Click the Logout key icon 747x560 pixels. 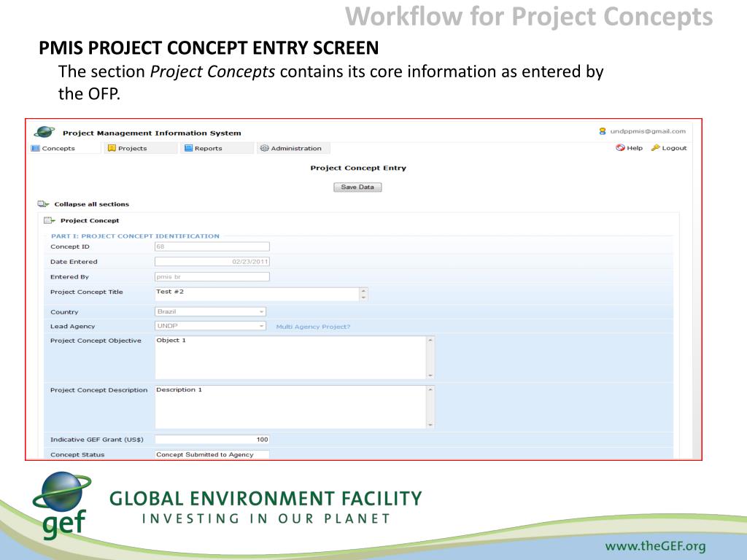click(x=656, y=147)
